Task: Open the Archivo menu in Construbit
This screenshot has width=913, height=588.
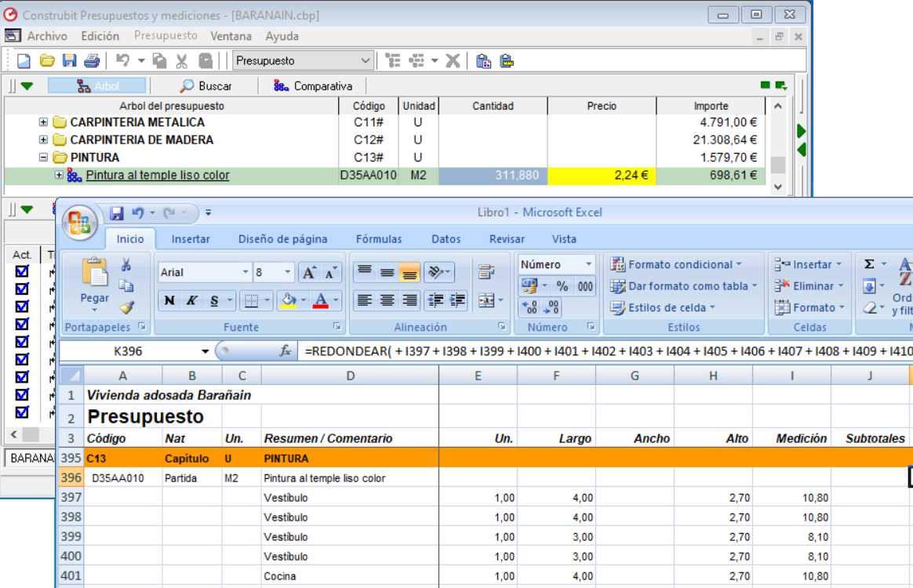Action: (x=47, y=36)
